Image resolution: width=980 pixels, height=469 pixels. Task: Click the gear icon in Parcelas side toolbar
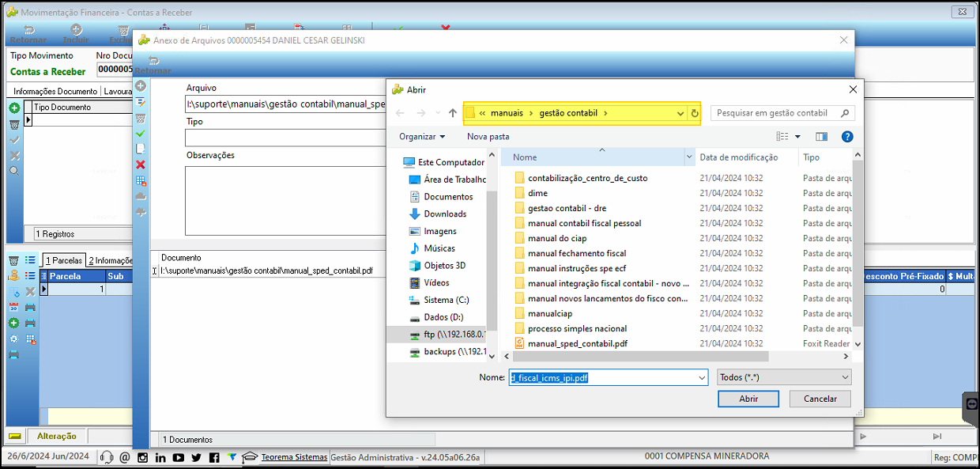click(13, 339)
